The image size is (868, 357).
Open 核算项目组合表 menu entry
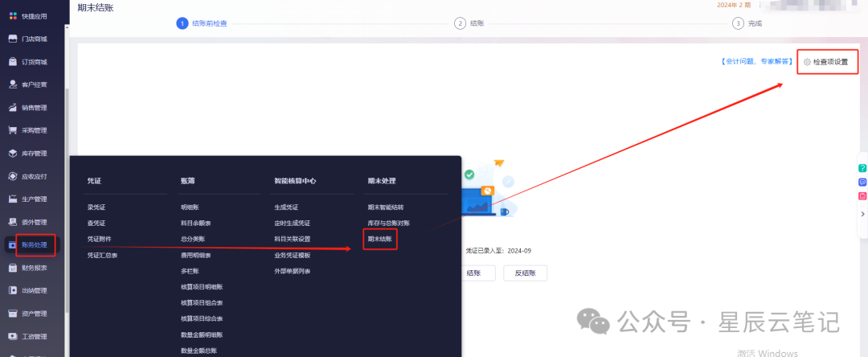click(x=202, y=303)
